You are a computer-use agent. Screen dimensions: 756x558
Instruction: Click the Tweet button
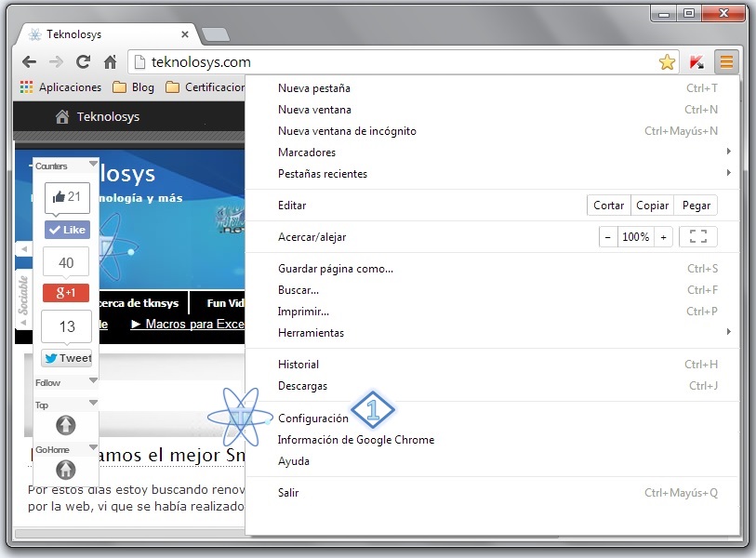tap(67, 358)
